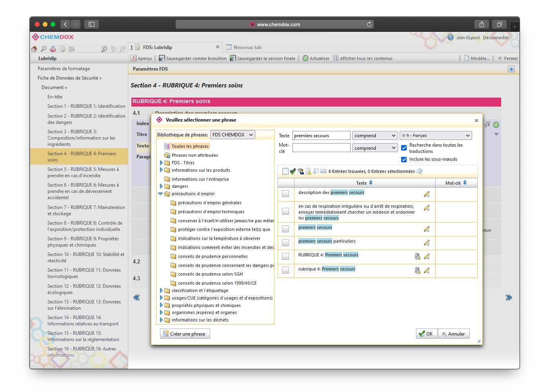Screen dimensions: 549x392
Task: Click the Texte search field 'premiers secours'
Action: 322,136
